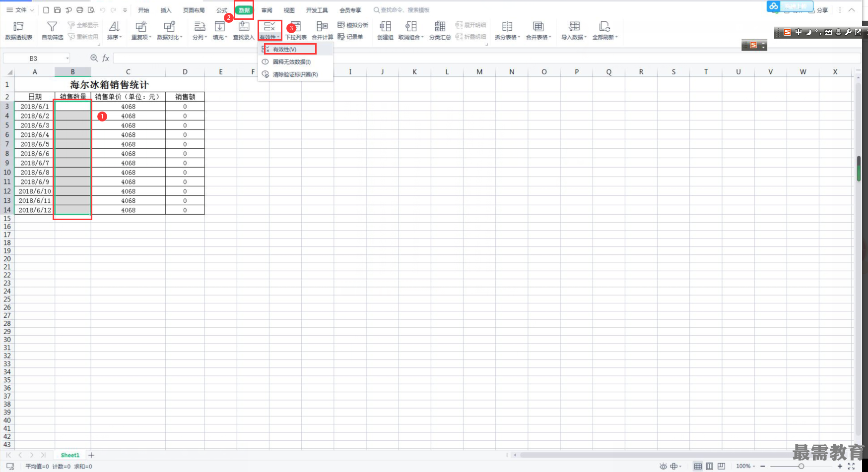Screen dimensions: 868x472
Task: Click zoom out minus button
Action: (x=763, y=466)
